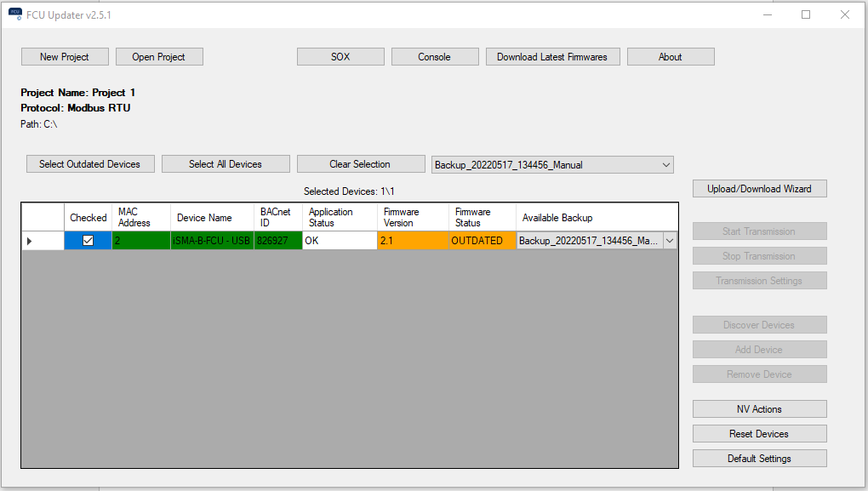This screenshot has width=868, height=491.
Task: Open the SOX button
Action: tap(340, 57)
